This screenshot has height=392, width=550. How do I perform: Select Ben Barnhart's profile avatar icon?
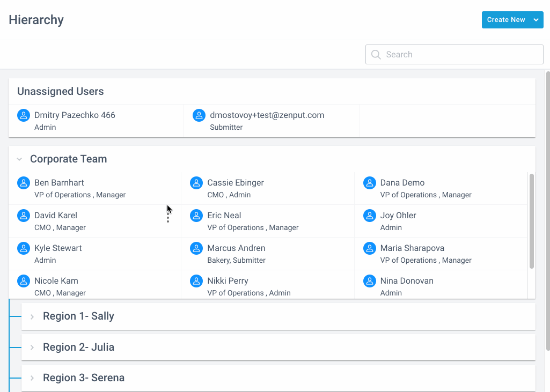[23, 182]
